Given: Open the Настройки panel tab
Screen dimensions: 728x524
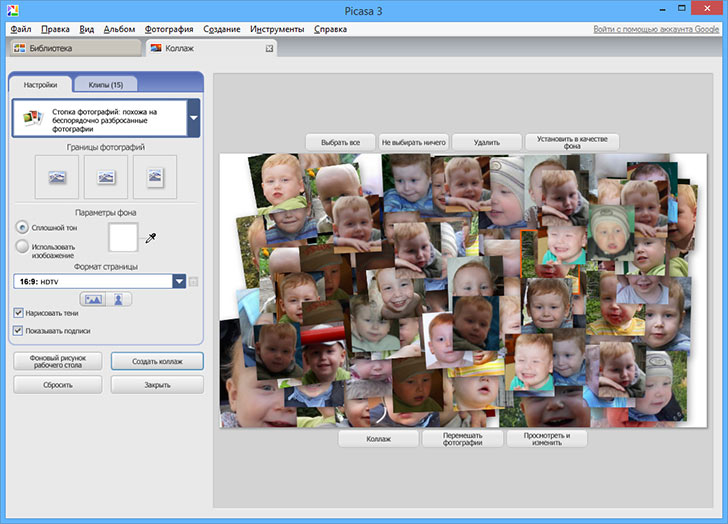Looking at the screenshot, I should 40,85.
